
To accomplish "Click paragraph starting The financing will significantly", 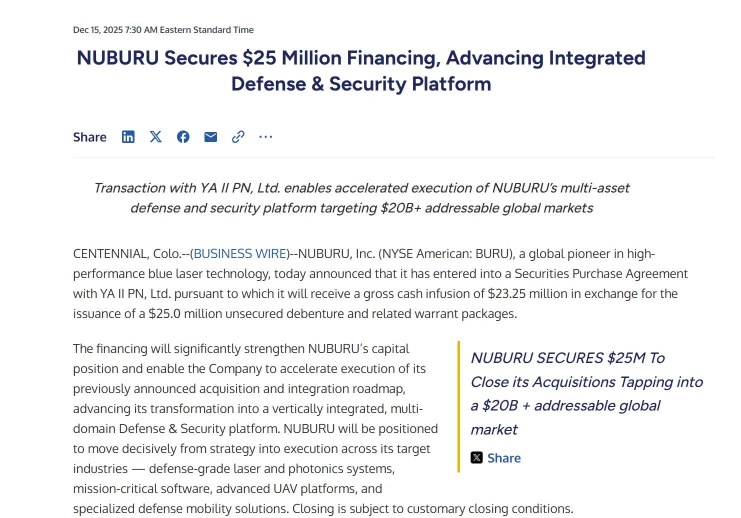I will [255, 428].
